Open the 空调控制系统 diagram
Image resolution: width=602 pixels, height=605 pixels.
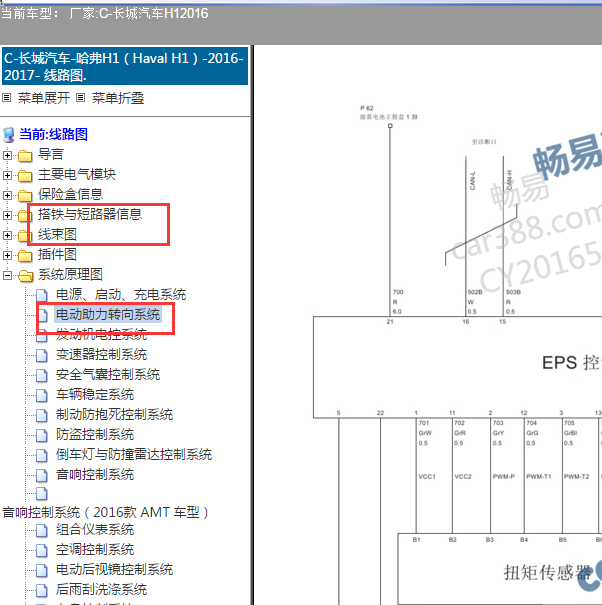click(95, 549)
